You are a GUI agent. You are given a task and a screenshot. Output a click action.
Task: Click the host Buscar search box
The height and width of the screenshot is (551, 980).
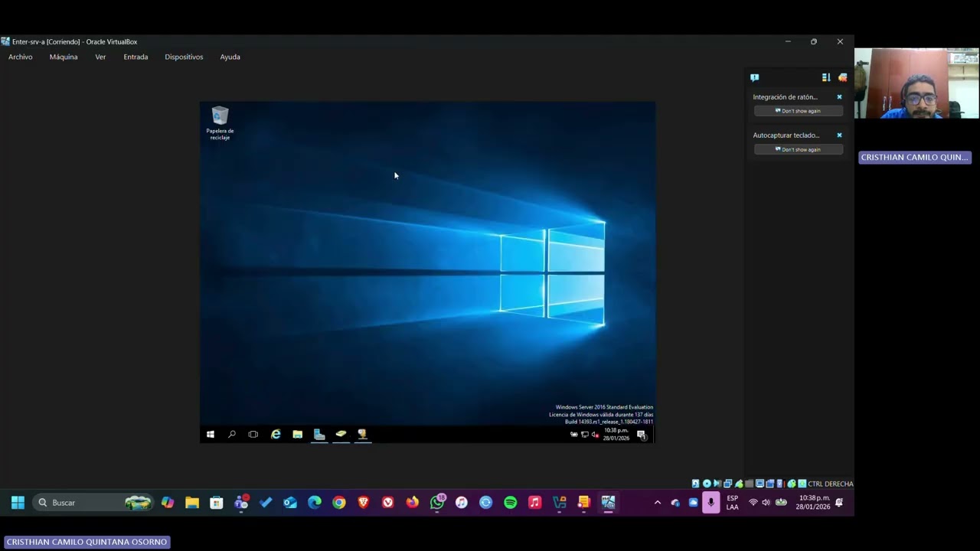pyautogui.click(x=93, y=503)
